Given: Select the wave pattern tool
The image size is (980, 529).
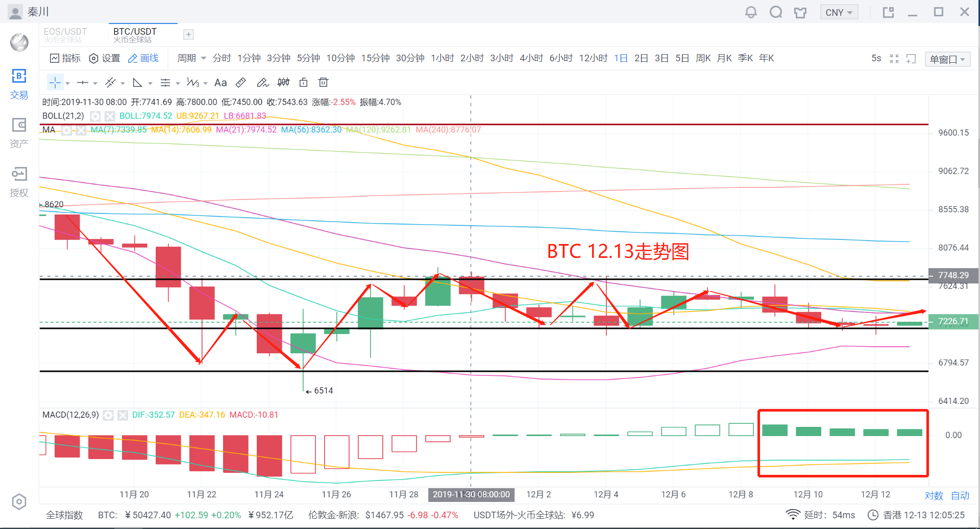Looking at the screenshot, I should (193, 83).
